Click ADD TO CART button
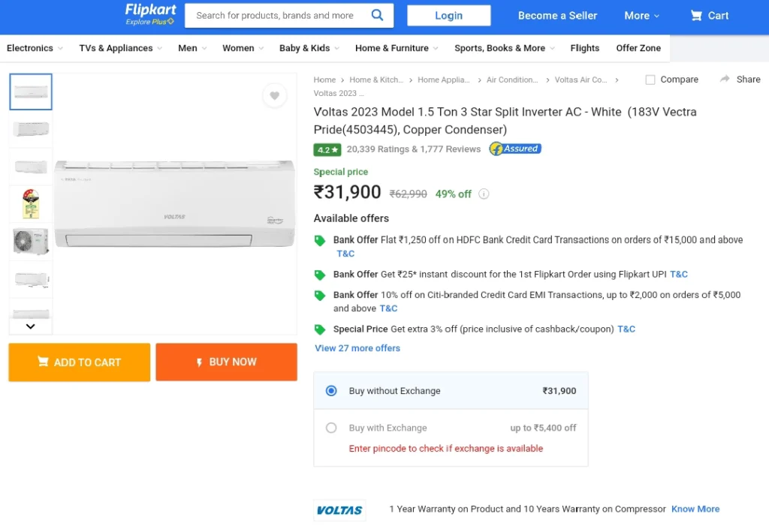The image size is (769, 532). [80, 362]
